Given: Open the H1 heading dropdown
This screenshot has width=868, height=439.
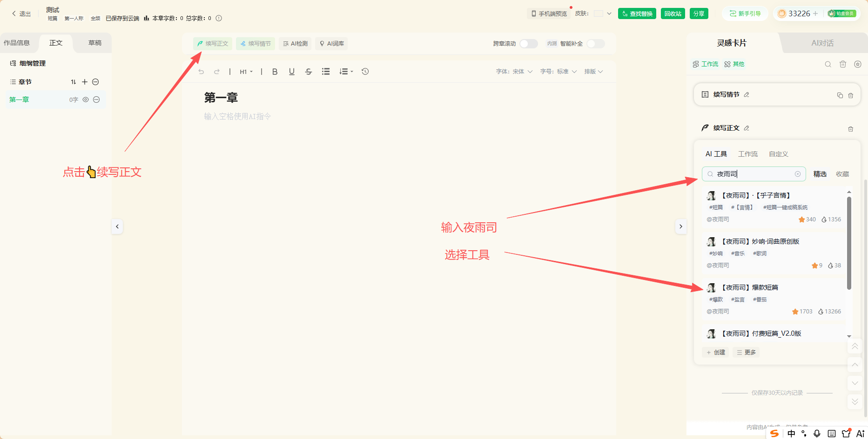Looking at the screenshot, I should pos(246,72).
